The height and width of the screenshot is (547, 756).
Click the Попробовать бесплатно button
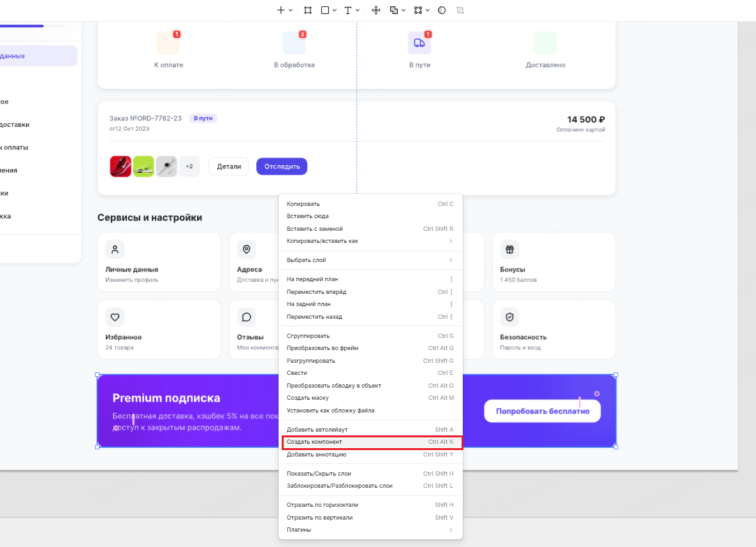542,411
